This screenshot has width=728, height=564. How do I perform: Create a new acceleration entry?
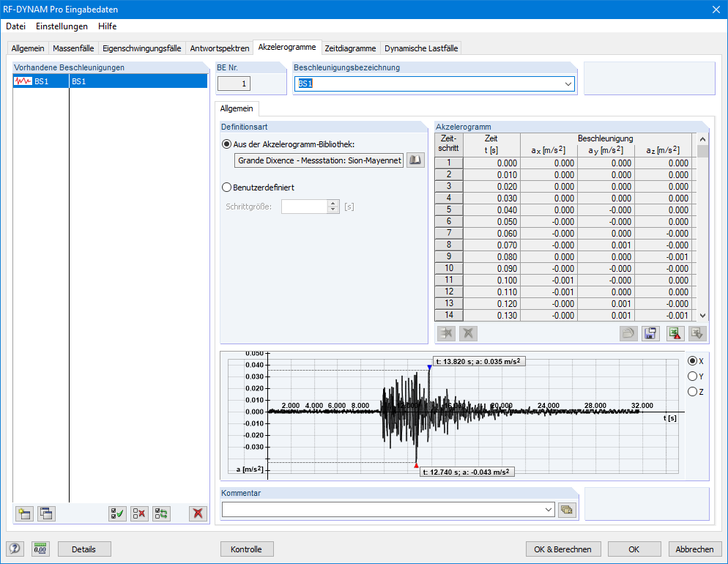click(x=24, y=513)
